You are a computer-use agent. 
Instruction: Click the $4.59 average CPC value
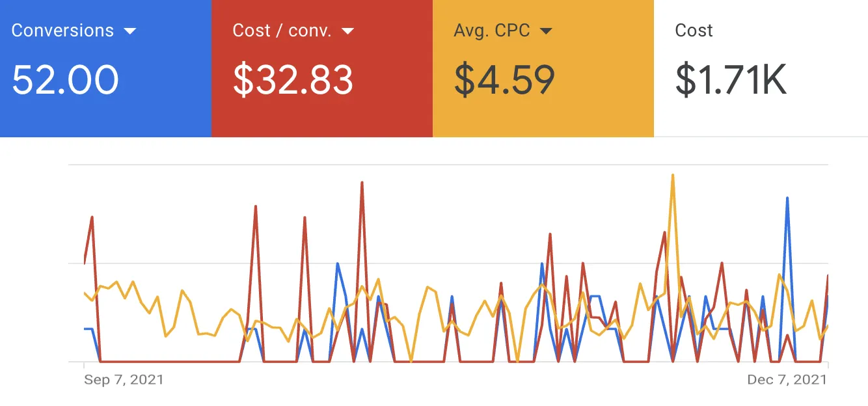(504, 79)
